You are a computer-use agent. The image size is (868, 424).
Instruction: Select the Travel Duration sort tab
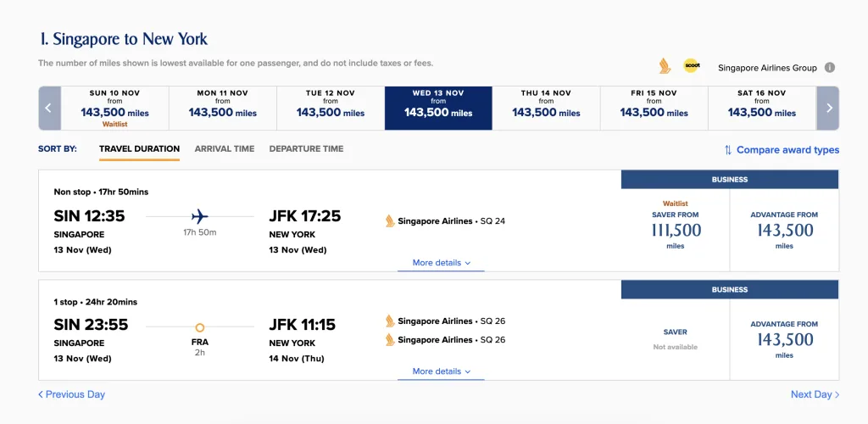point(139,148)
